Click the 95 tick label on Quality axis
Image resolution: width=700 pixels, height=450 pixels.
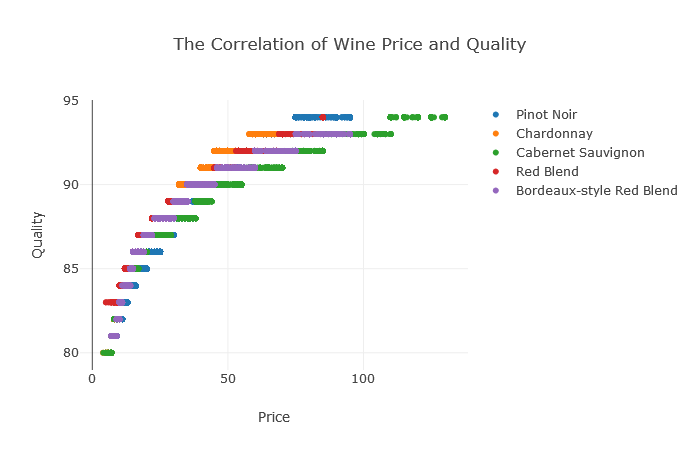(x=71, y=101)
